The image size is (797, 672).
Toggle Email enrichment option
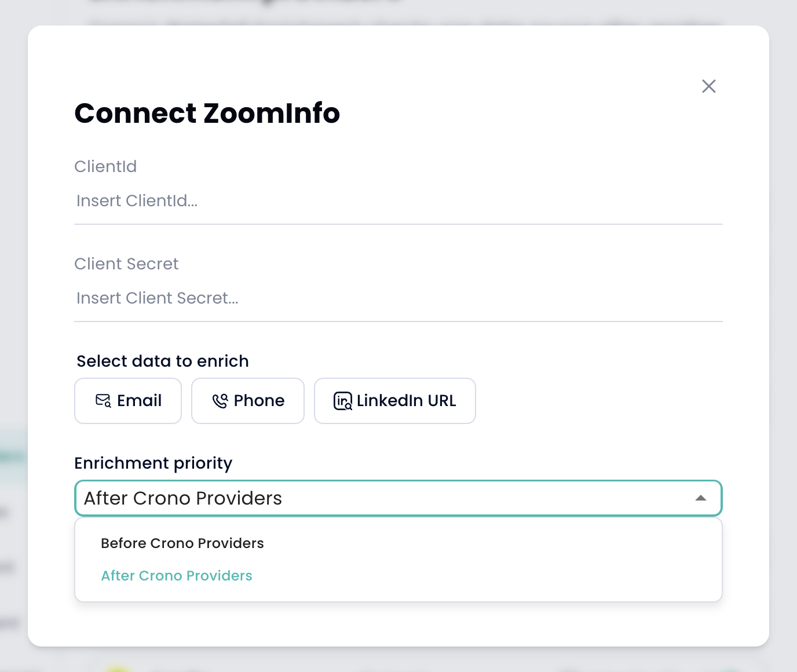(x=128, y=401)
